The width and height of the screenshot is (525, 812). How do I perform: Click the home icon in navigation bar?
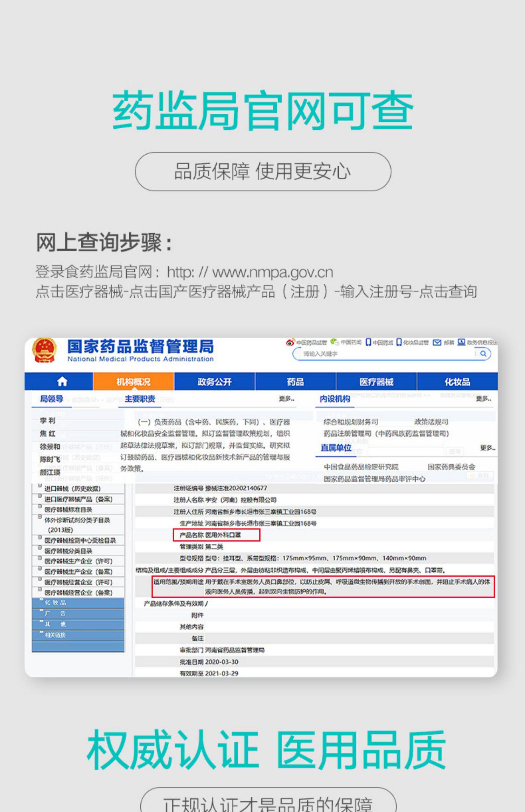[62, 381]
